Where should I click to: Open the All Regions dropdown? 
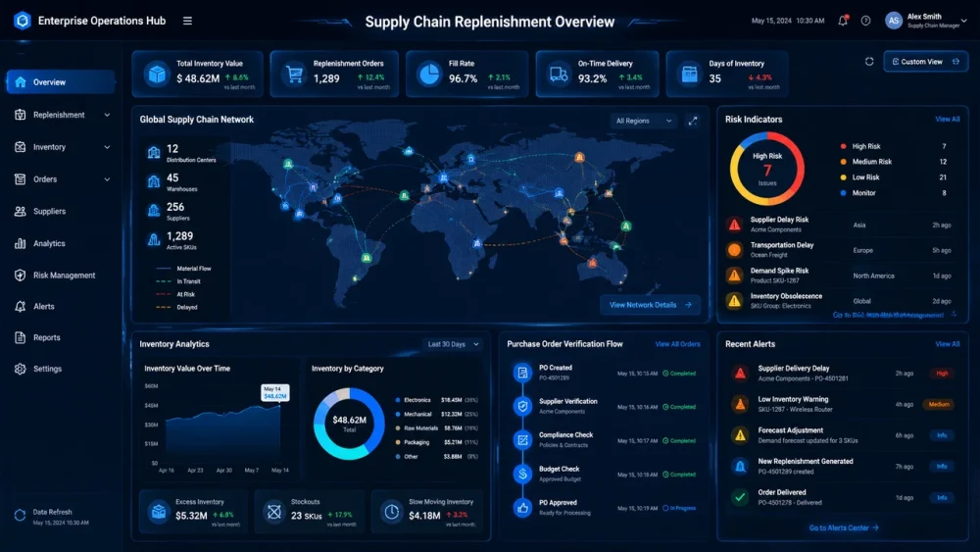644,121
